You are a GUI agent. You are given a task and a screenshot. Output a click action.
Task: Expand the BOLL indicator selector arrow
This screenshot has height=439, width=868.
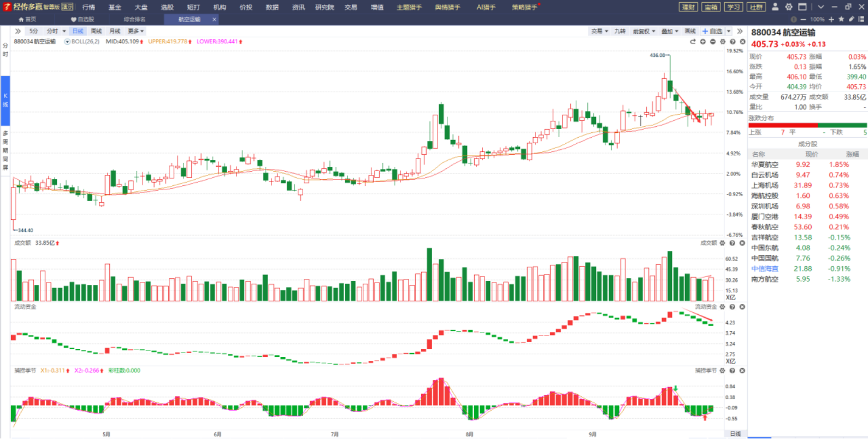tap(67, 42)
